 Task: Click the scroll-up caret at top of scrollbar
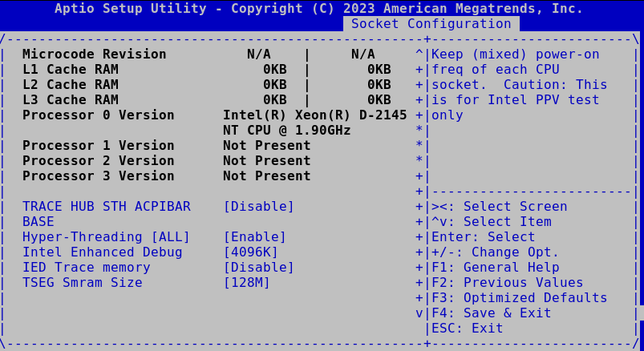pyautogui.click(x=419, y=54)
